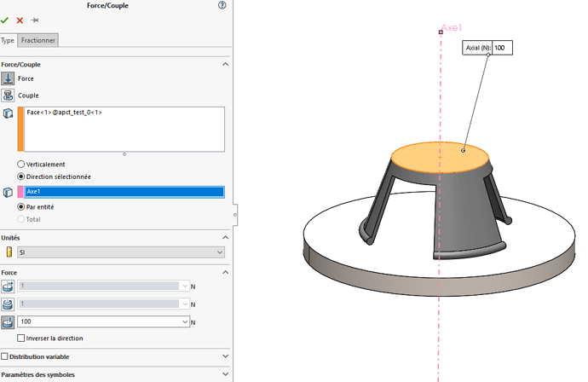This screenshot has width=588, height=382.
Task: Click the pink Axe1 color bar
Action: (x=20, y=192)
